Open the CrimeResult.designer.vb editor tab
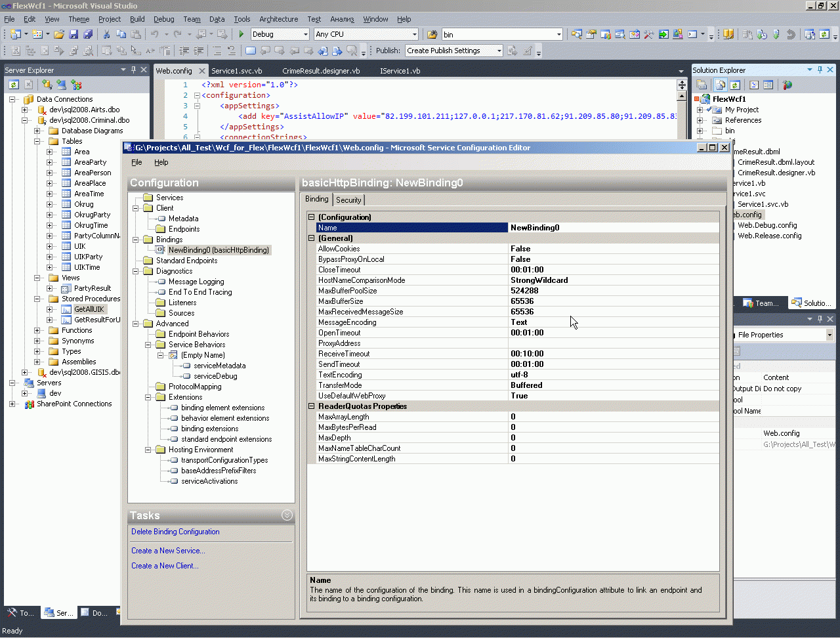840x638 pixels. point(321,71)
